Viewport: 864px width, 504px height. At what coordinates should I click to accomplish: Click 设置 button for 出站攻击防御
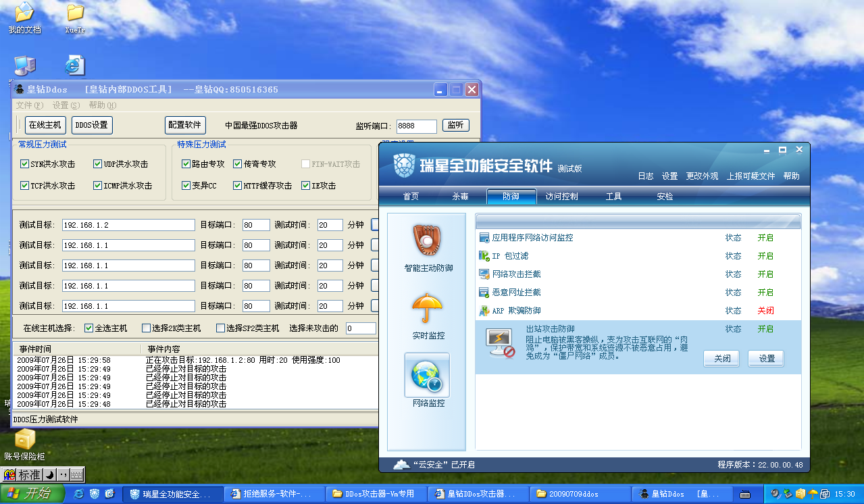coord(766,359)
